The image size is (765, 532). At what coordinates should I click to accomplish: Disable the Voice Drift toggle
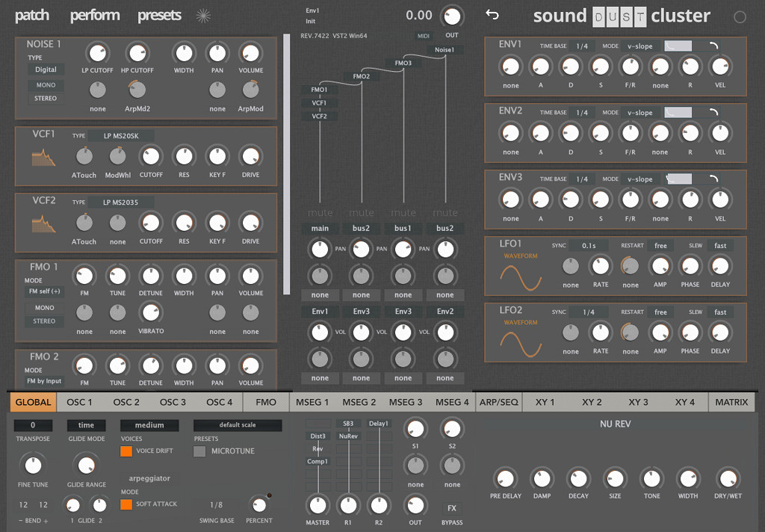(126, 451)
